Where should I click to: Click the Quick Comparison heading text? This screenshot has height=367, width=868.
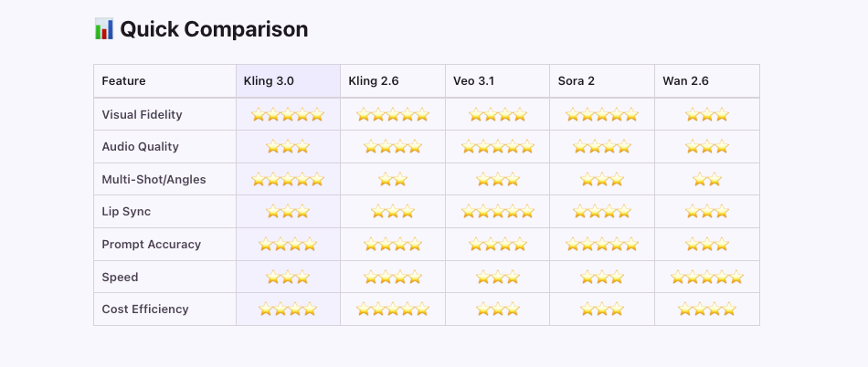click(x=214, y=29)
